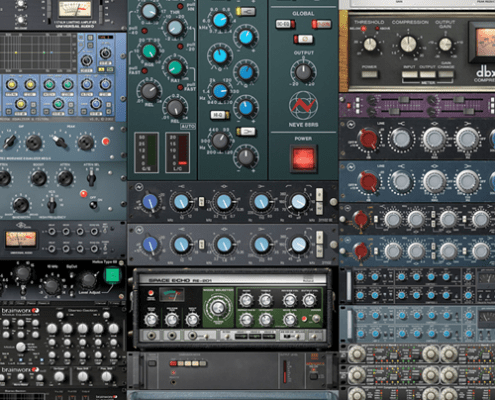Select the dbx OUTPUT meter button
495x400 pixels.
[427, 74]
